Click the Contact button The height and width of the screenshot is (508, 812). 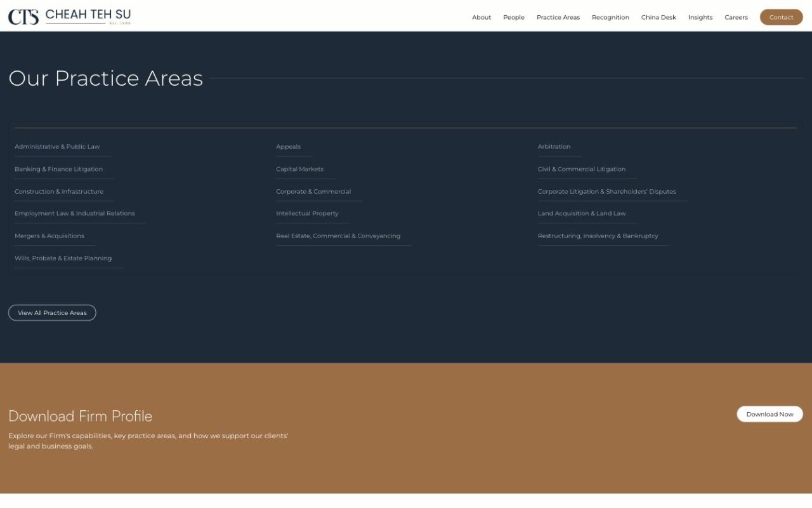coord(782,17)
